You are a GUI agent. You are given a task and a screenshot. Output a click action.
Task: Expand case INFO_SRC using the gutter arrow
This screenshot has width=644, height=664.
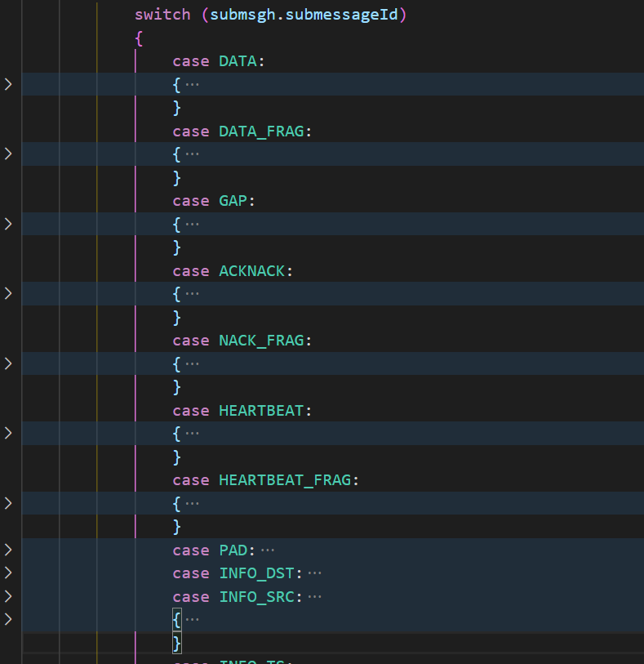pos(8,596)
